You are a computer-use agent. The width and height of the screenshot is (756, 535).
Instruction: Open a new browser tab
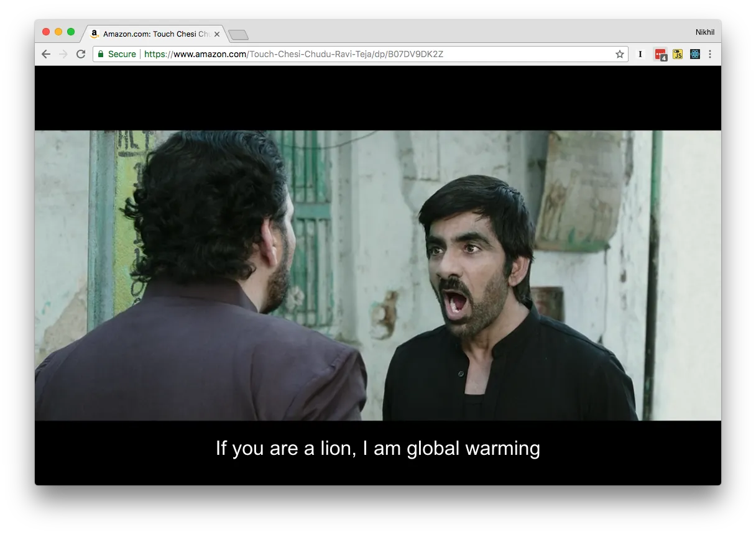238,35
